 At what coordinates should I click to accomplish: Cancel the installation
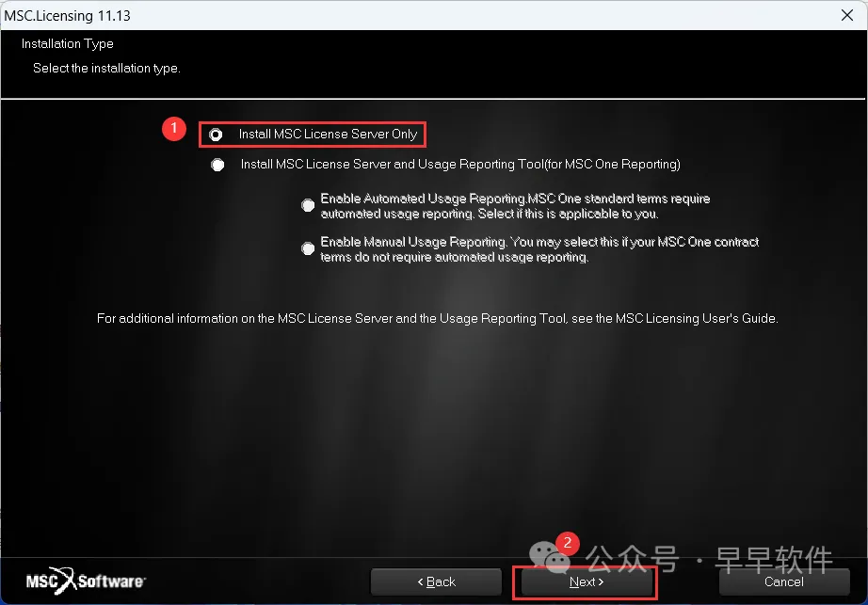(784, 581)
